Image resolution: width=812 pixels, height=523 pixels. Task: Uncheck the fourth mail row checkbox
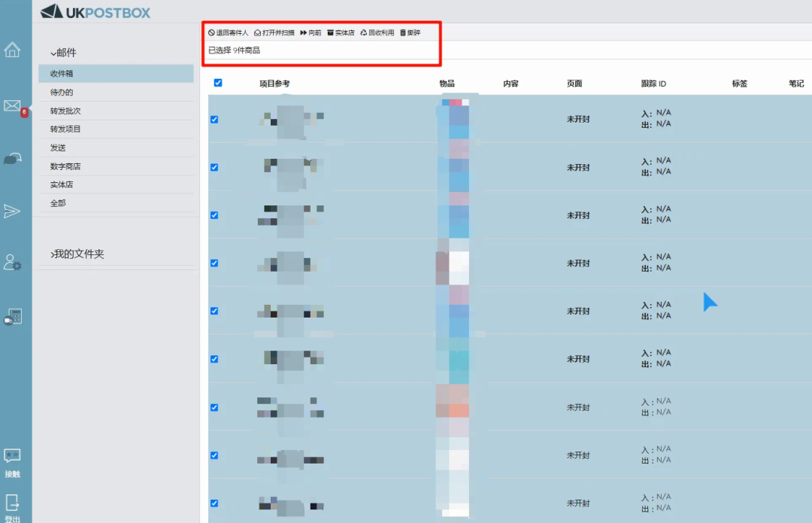(214, 263)
